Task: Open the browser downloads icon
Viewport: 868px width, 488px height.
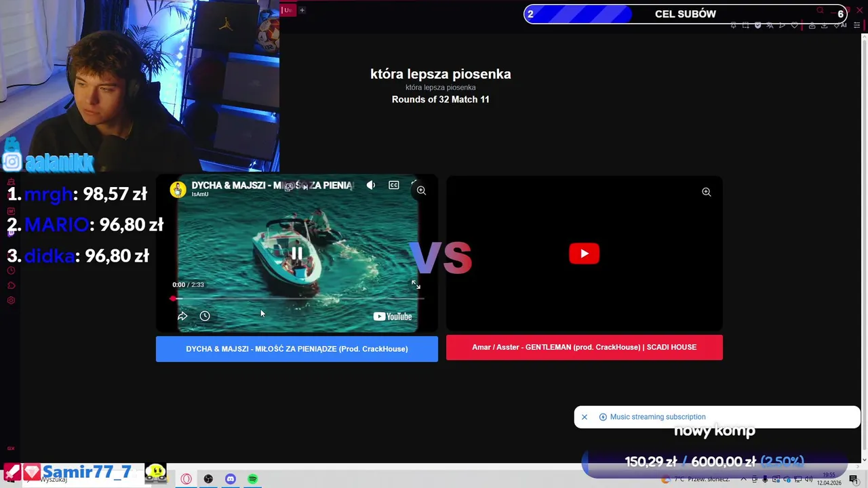Action: pyautogui.click(x=824, y=25)
